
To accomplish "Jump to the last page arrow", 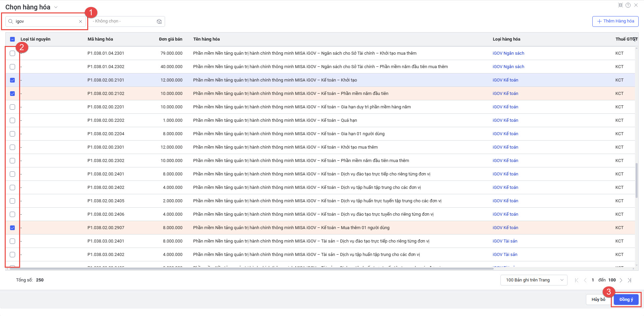I will coord(630,280).
